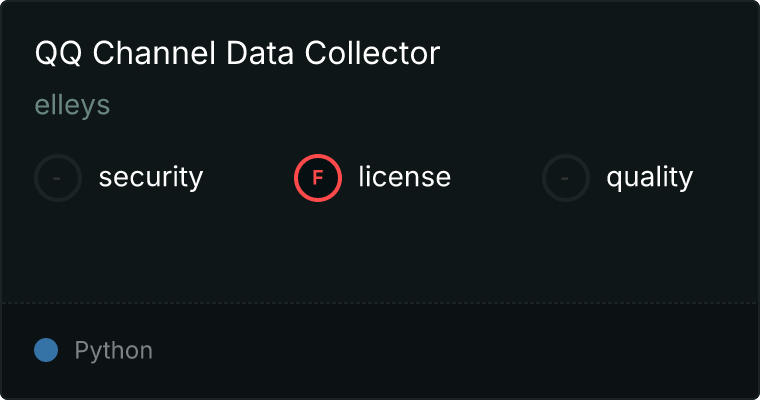Click the letter F inside the red ring
Screen dimensions: 760x400
[318, 178]
